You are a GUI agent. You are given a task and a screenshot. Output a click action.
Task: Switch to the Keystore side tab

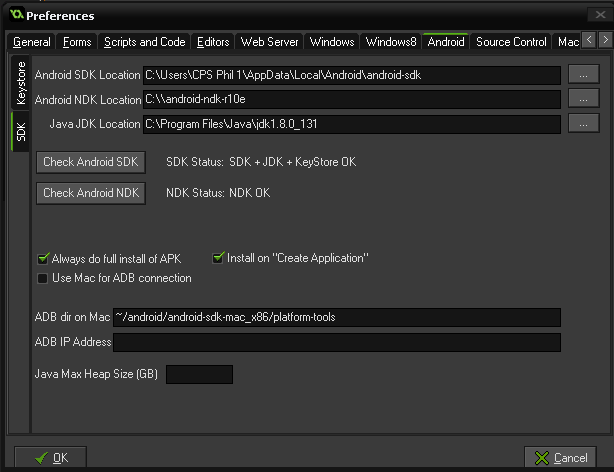20,83
